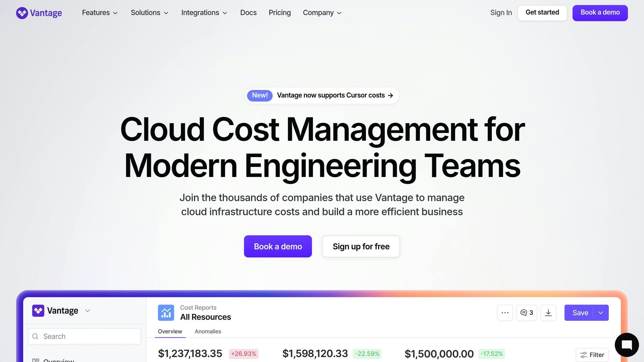Click the Cost Reports chart icon
644x362 pixels.
(166, 313)
